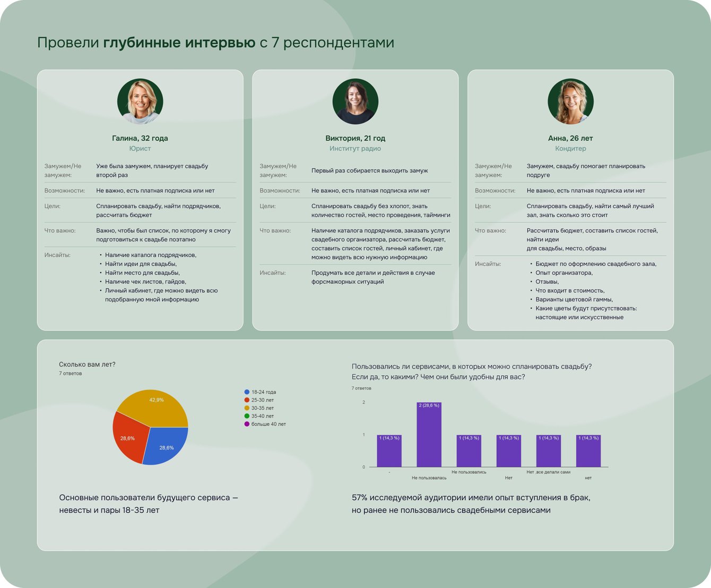Click bullet 'Варианты цветовой гаммы,'
Image resolution: width=711 pixels, height=588 pixels.
click(574, 299)
